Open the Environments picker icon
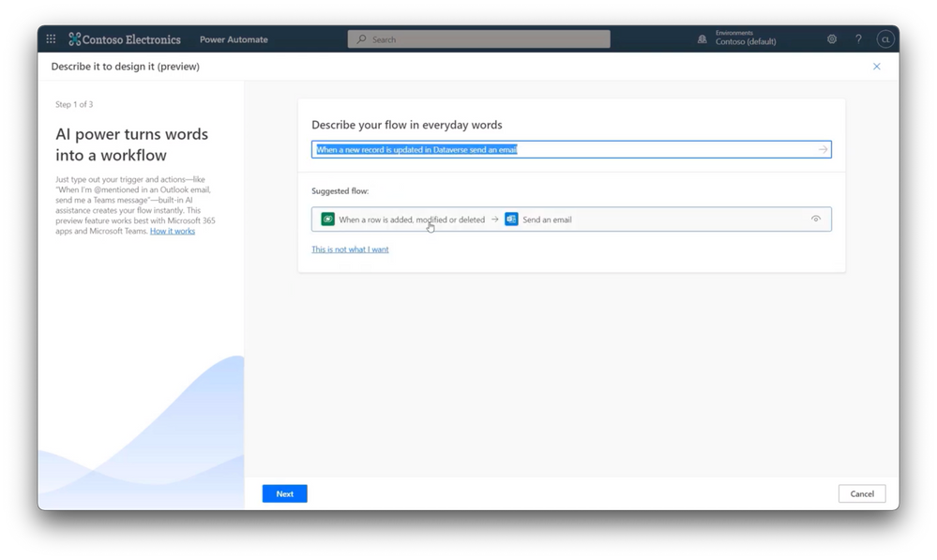 703,39
